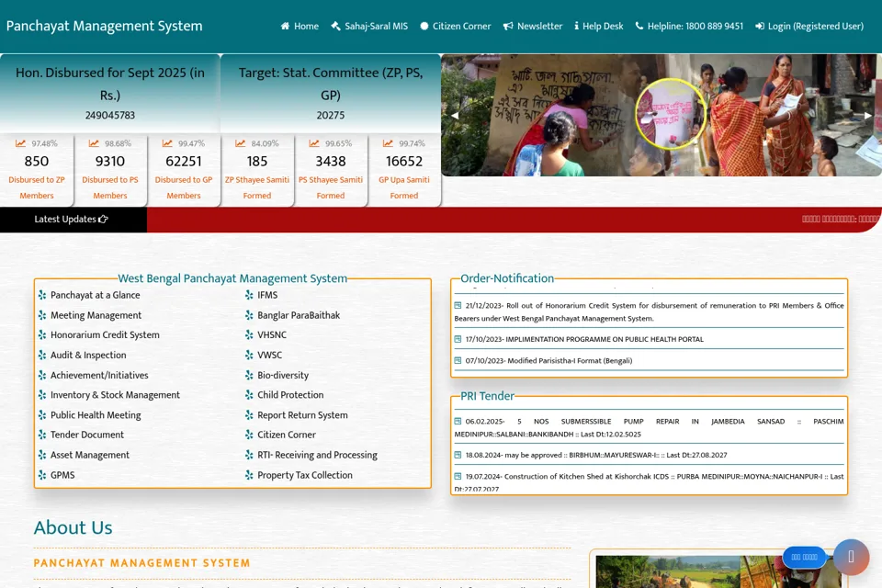Click chart icon above 62251 GP Members
The image size is (882, 588).
tap(167, 143)
